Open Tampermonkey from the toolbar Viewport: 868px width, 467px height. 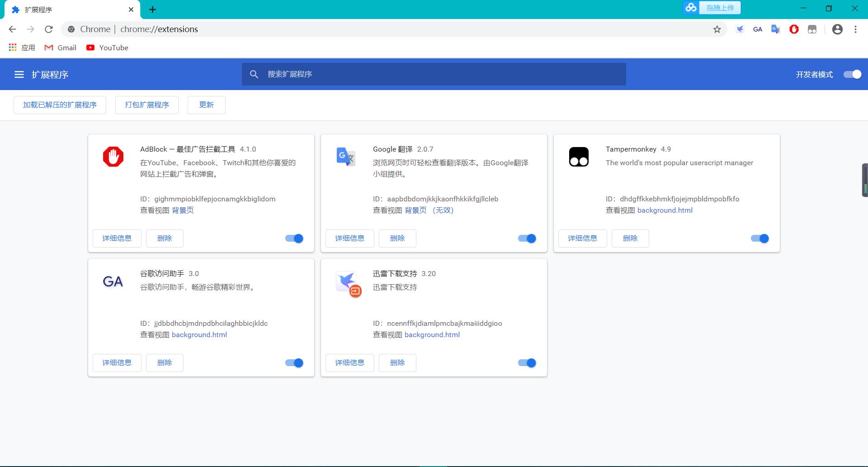tap(812, 29)
